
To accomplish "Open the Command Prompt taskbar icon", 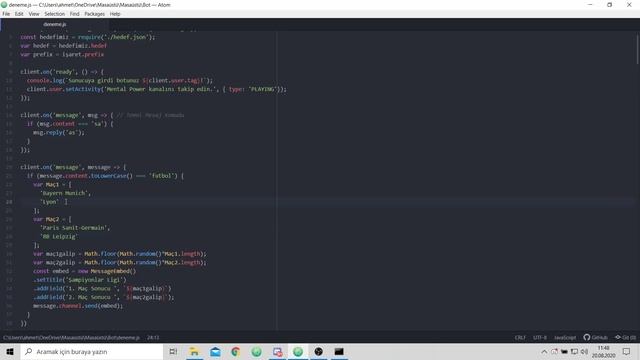I will (x=339, y=351).
